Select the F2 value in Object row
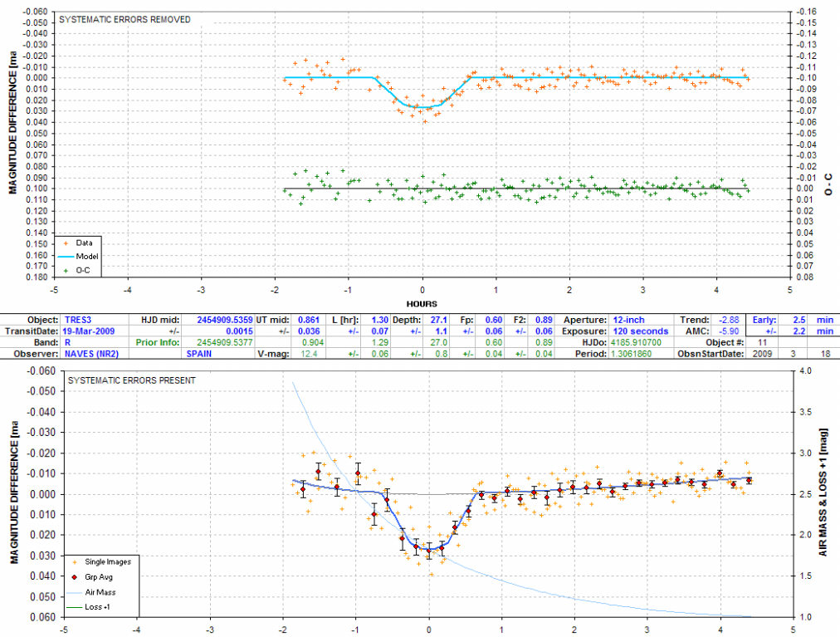This screenshot has width=840, height=637. pyautogui.click(x=544, y=320)
